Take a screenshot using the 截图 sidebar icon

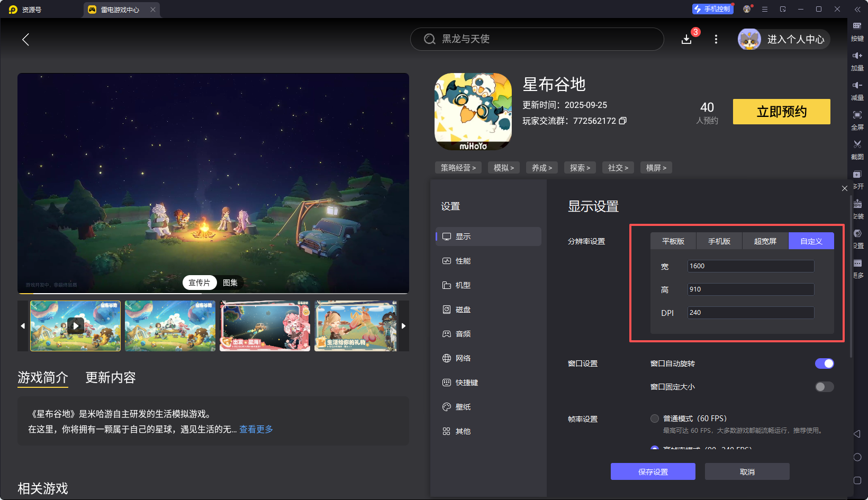tap(857, 144)
